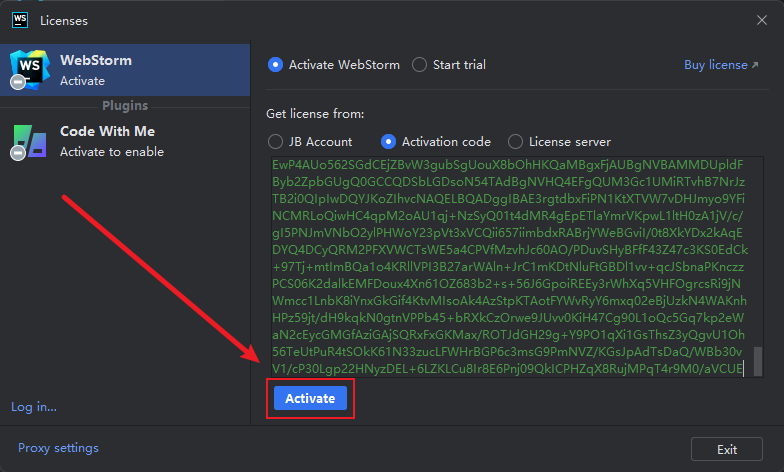Click the Code With Me plugin icon

(29, 142)
